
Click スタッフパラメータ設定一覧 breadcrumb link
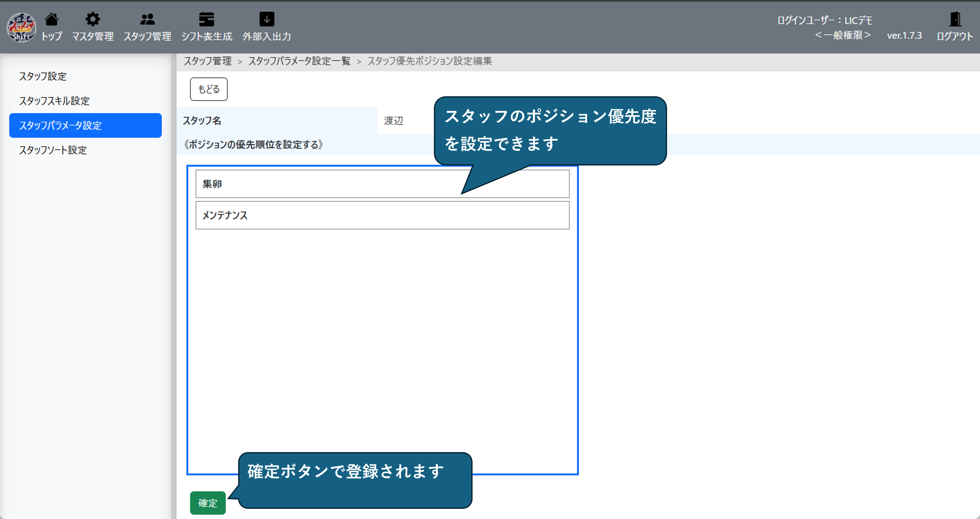pos(299,61)
